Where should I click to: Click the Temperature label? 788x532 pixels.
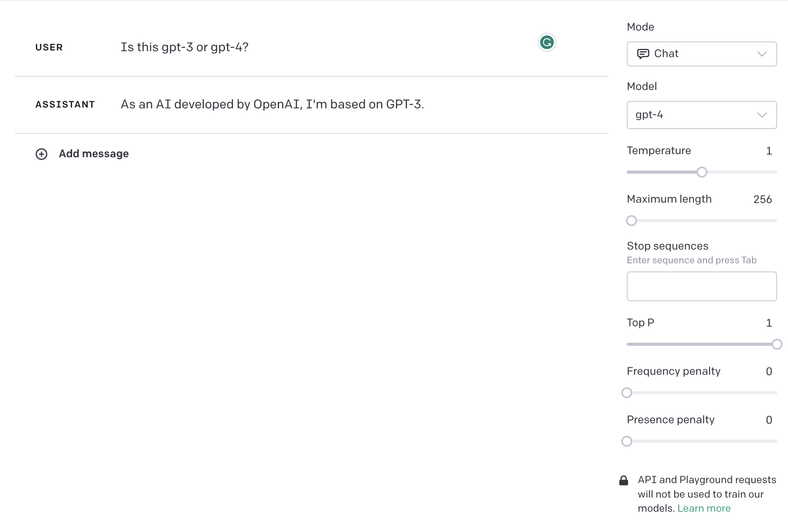(659, 150)
